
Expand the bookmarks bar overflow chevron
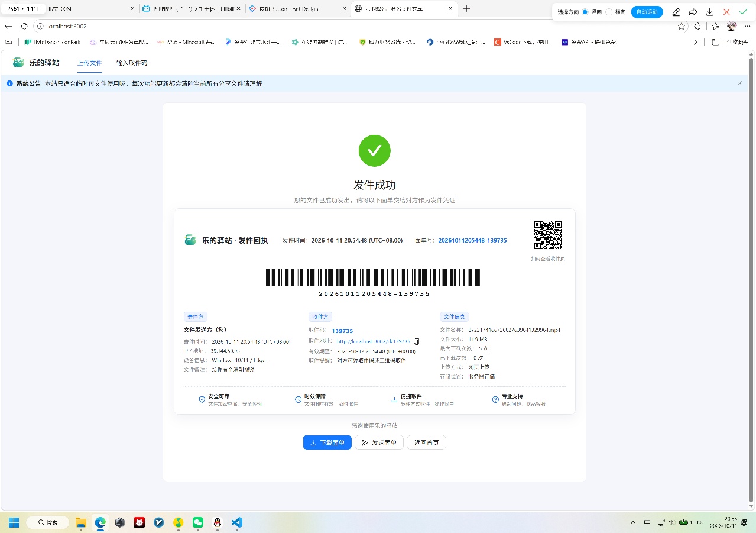pos(695,42)
